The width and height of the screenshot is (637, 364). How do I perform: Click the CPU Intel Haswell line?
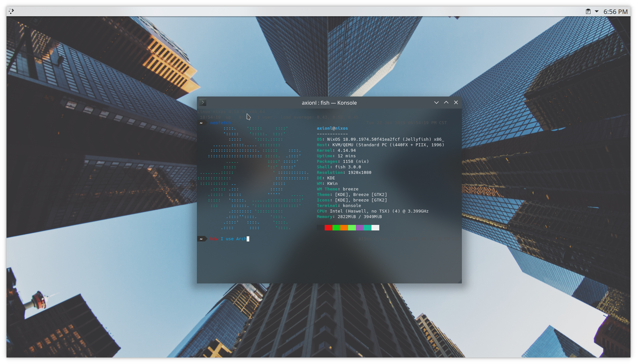372,211
